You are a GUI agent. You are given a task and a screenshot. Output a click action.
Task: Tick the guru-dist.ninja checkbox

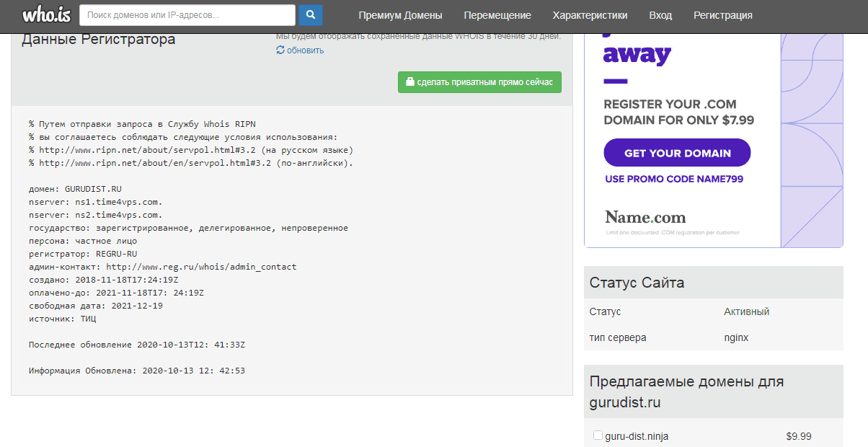pos(598,435)
